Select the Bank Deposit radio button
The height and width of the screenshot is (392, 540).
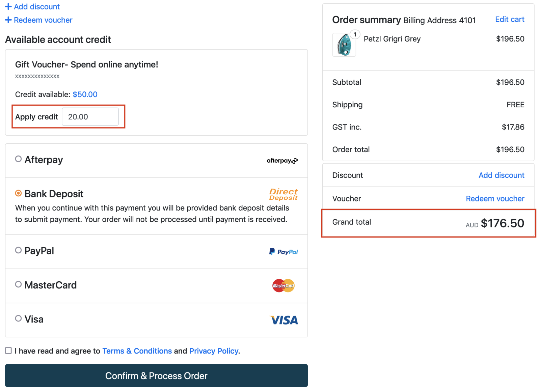(x=19, y=193)
